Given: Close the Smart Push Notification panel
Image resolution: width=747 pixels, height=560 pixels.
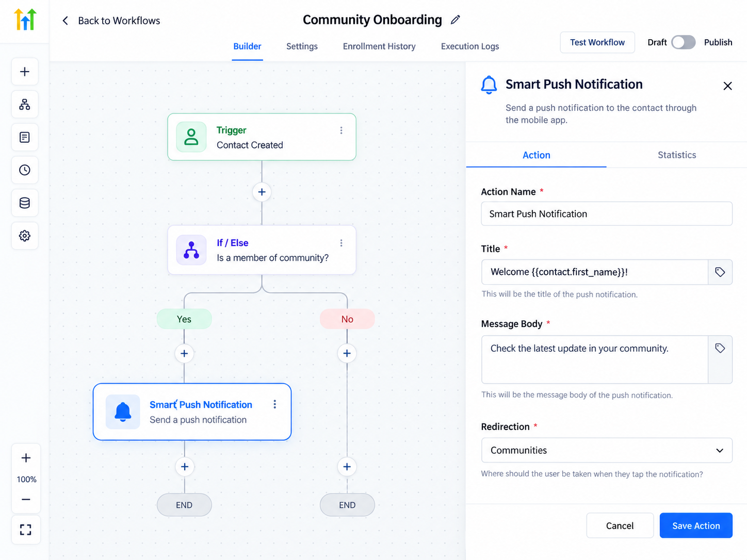Looking at the screenshot, I should click(x=727, y=86).
